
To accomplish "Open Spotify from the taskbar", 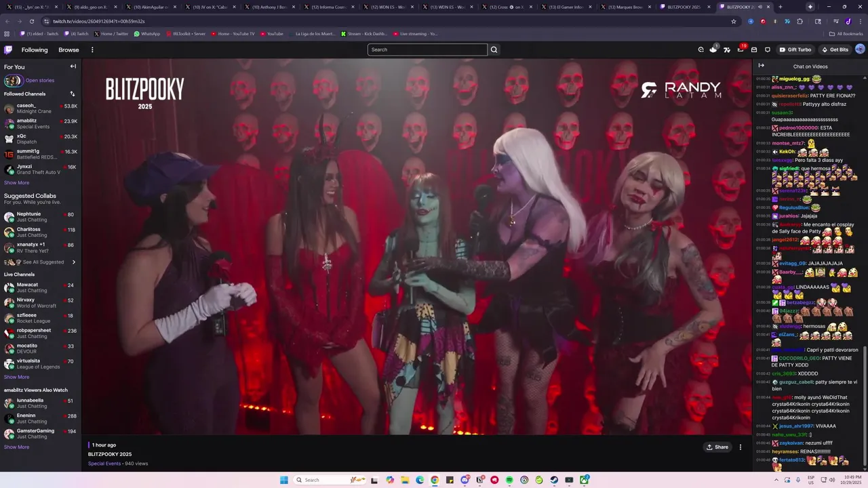I will [x=509, y=480].
